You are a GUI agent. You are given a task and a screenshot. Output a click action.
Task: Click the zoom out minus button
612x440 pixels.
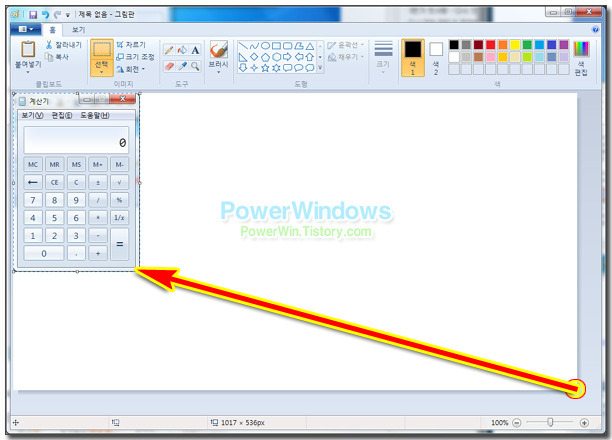[x=516, y=422]
